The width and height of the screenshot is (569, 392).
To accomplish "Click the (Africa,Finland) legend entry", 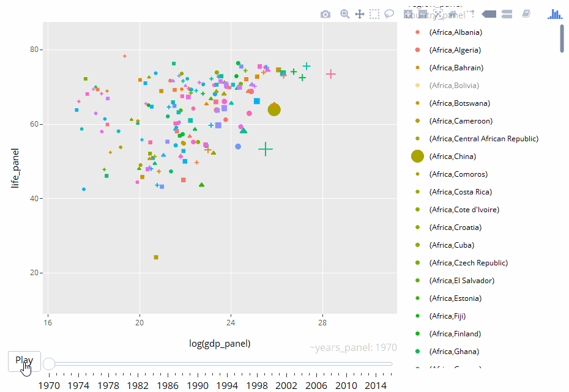I will (457, 333).
